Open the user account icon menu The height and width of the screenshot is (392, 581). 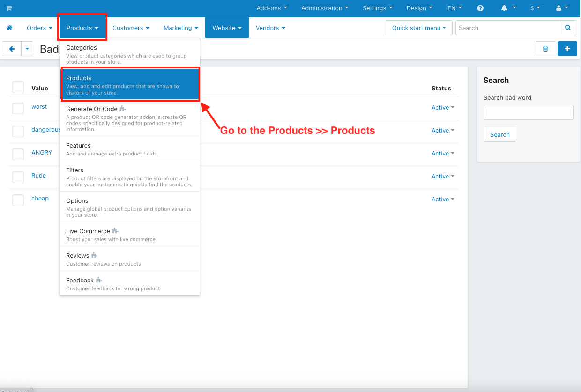pos(562,8)
